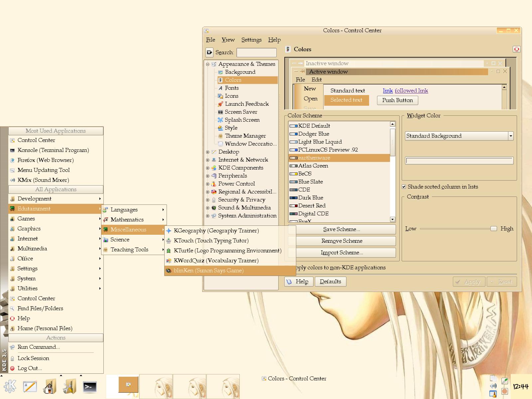Open the Languages submenu under Edutainment

coord(133,209)
